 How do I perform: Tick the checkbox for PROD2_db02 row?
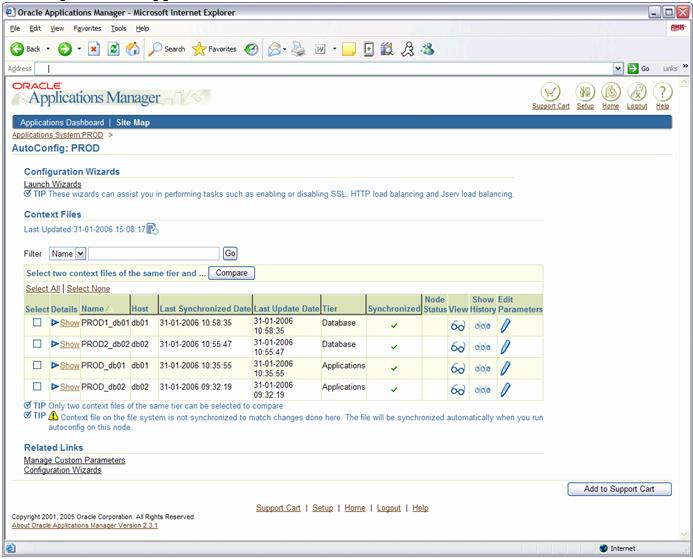click(37, 345)
